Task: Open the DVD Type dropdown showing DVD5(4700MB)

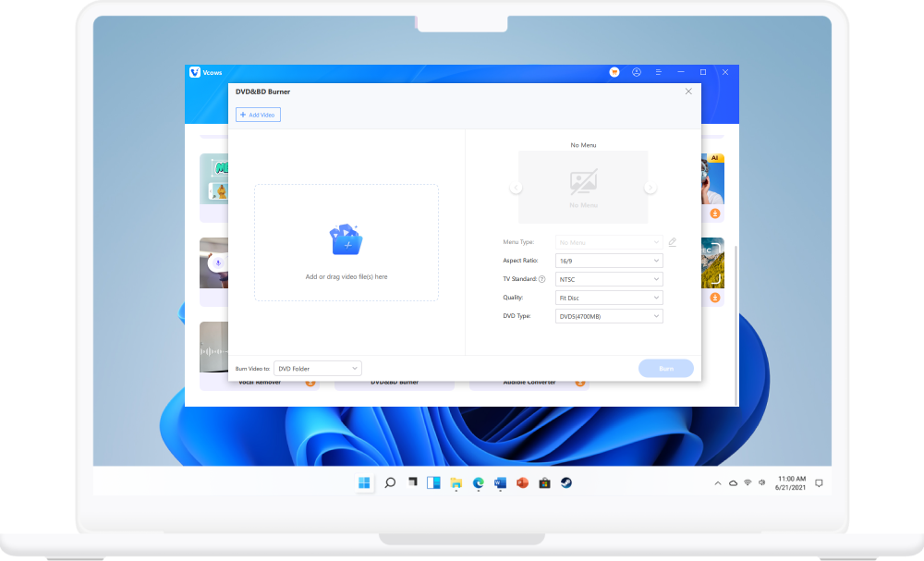Action: [x=609, y=316]
